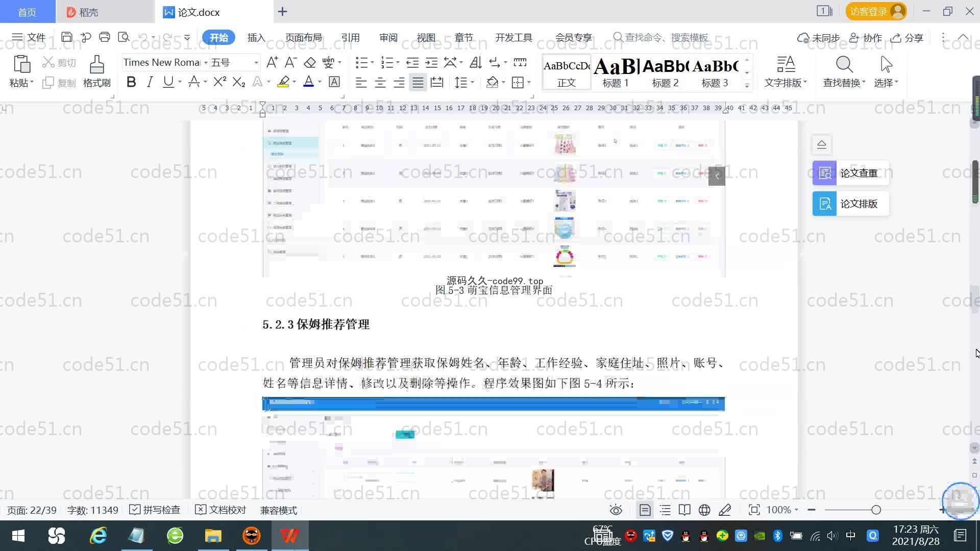Open the File (文件) menu
This screenshot has width=980, height=551.
point(29,38)
